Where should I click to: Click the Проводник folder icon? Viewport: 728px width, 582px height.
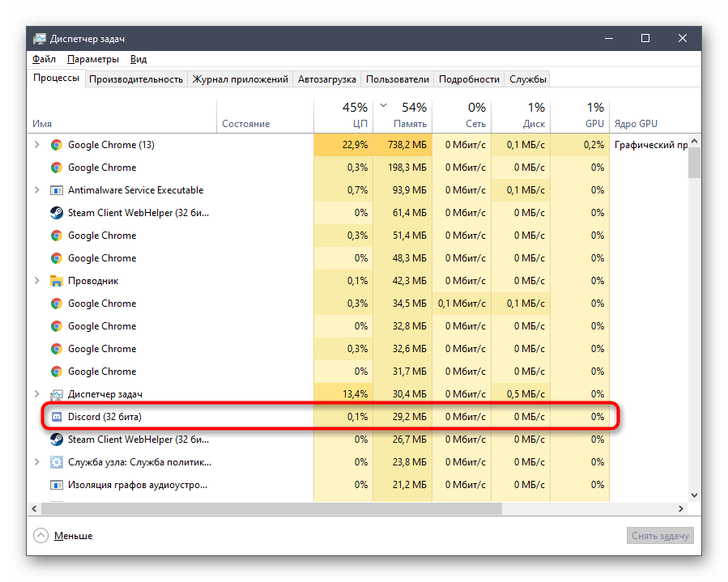(57, 281)
